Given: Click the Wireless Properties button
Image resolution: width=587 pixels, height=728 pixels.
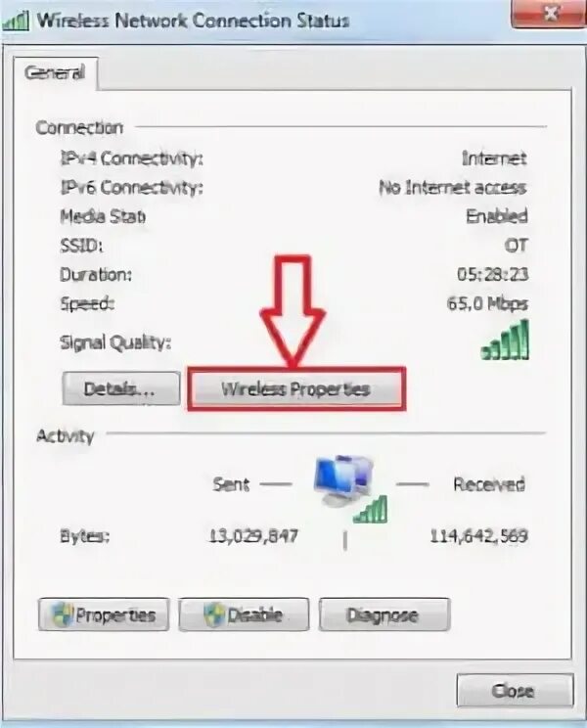Looking at the screenshot, I should (296, 389).
